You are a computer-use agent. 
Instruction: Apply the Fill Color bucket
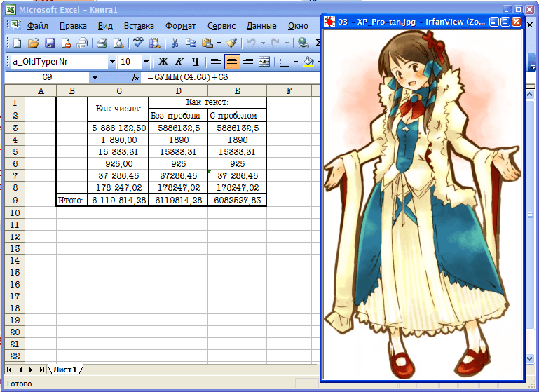pyautogui.click(x=308, y=62)
